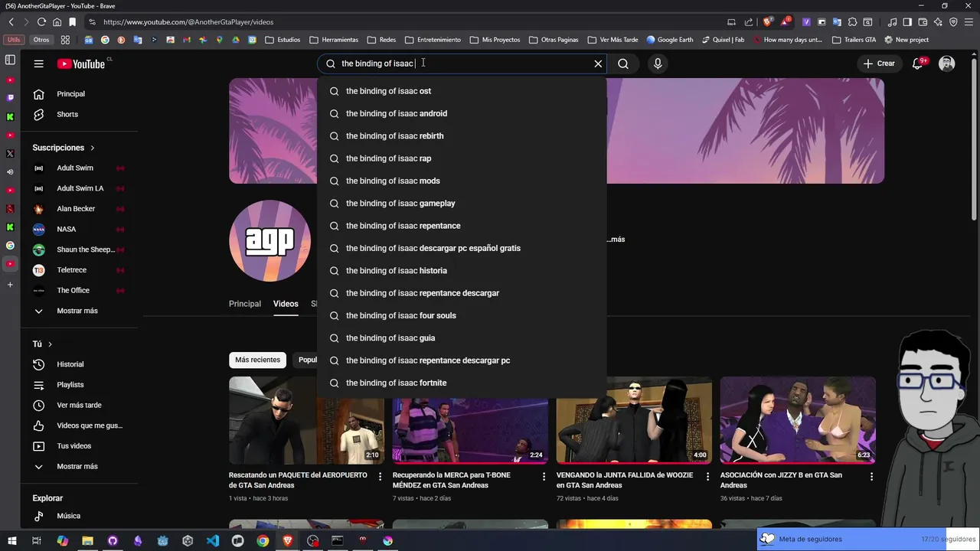Click the address bar URL
This screenshot has height=551, width=980.
188,22
